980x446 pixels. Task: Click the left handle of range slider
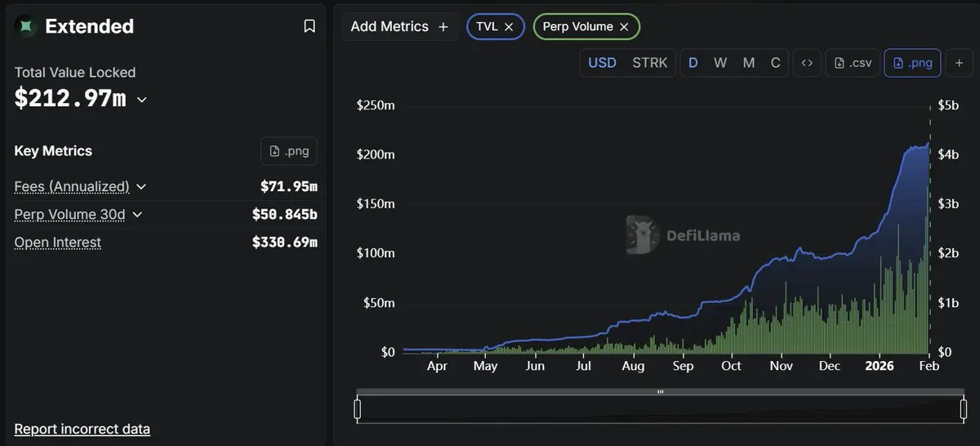tap(357, 408)
